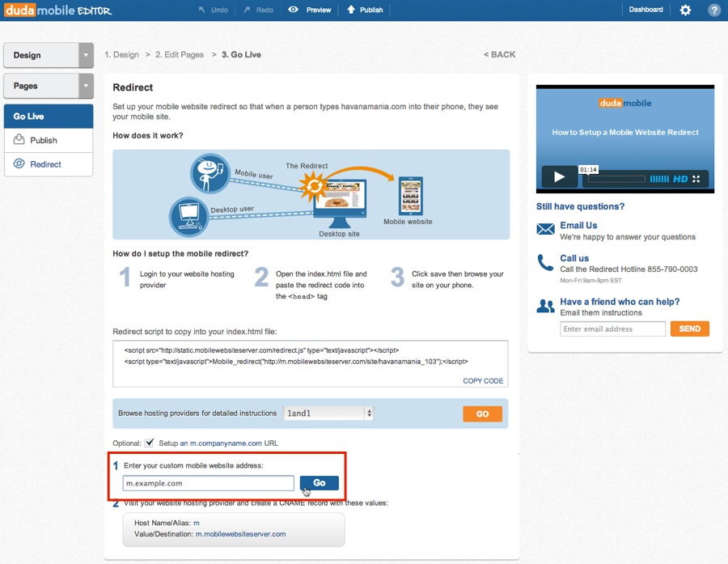Seek along the video progress bar
This screenshot has height=564, width=728.
[616, 179]
